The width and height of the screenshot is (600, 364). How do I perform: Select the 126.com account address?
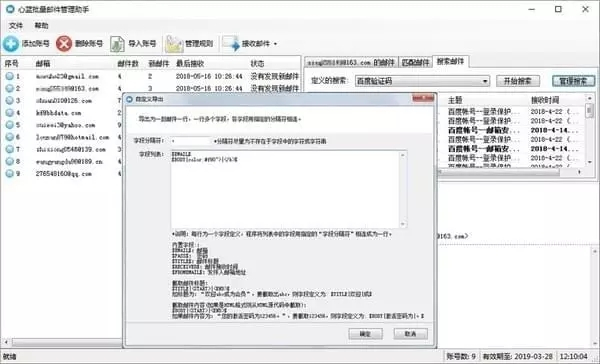coord(64,101)
